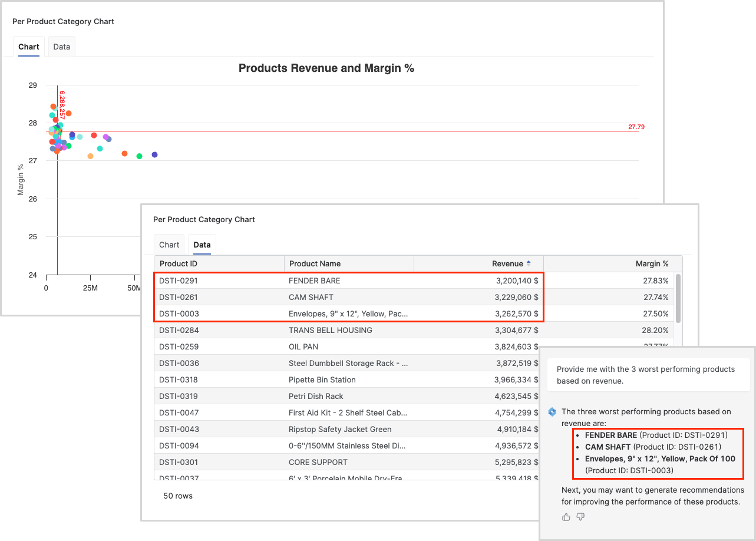
Task: Click the rightmost dark blue scatter point
Action: pyautogui.click(x=155, y=154)
